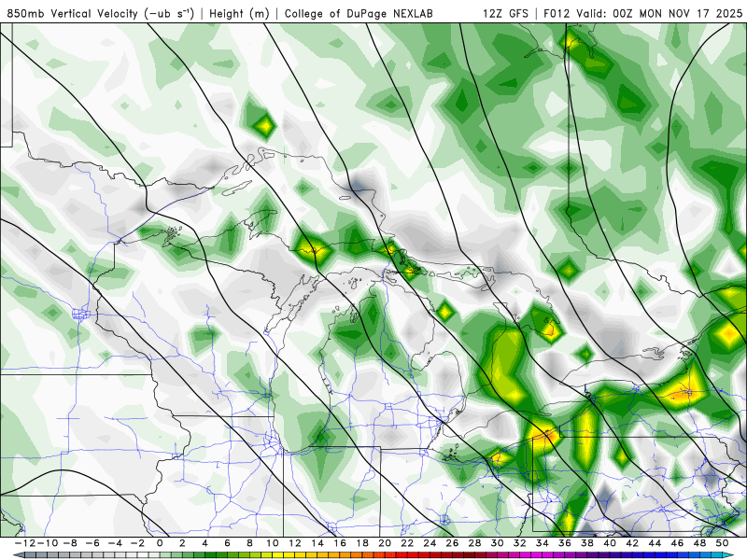Screen dimensions: 747x560
Task: Click the '-2' color scale label
Action: coord(137,543)
